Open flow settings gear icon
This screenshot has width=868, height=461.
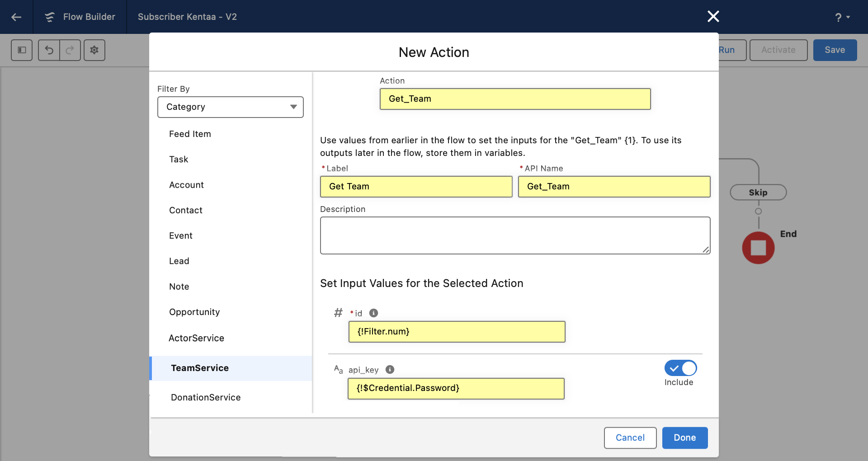click(94, 50)
